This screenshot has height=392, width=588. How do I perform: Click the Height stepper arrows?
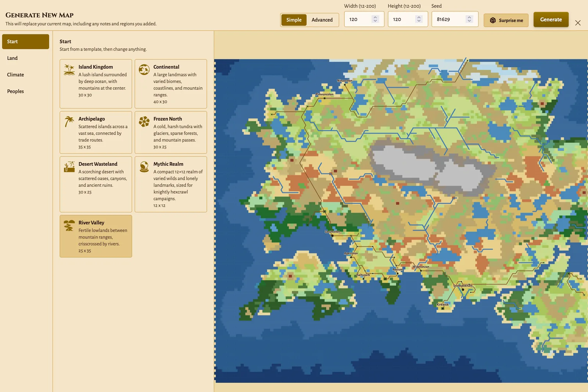click(x=419, y=19)
